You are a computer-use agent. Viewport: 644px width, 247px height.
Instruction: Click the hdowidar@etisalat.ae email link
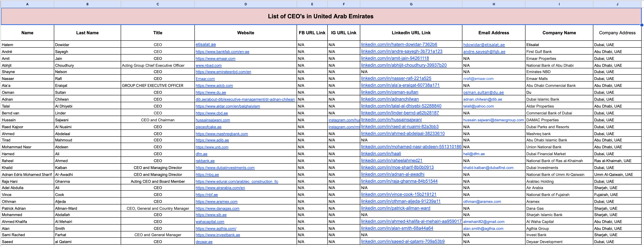click(x=484, y=45)
